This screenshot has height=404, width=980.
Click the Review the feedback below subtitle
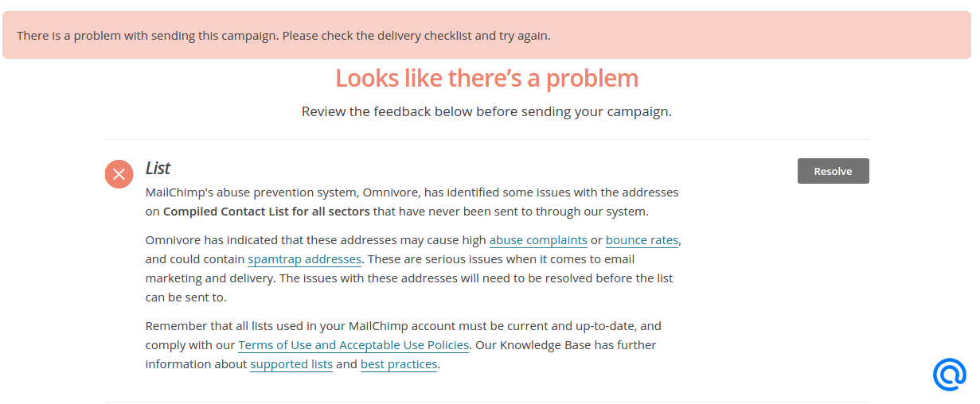(x=486, y=111)
